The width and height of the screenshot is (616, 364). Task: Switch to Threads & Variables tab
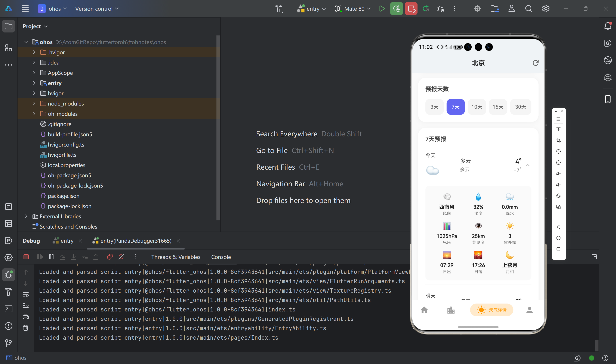point(176,257)
